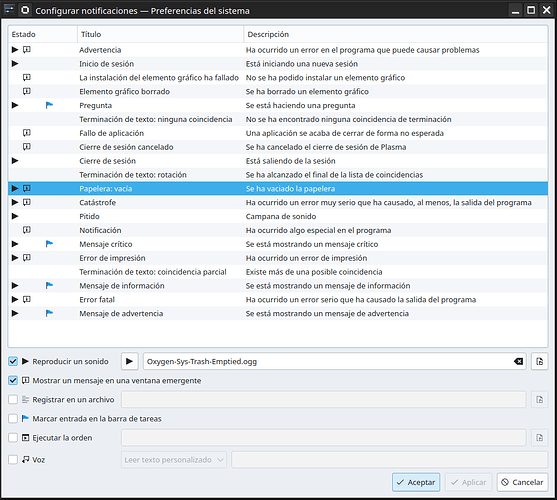Viewport: 557px width, 500px height.
Task: Click the popup icon on Fallo de aplicación row
Action: click(27, 133)
